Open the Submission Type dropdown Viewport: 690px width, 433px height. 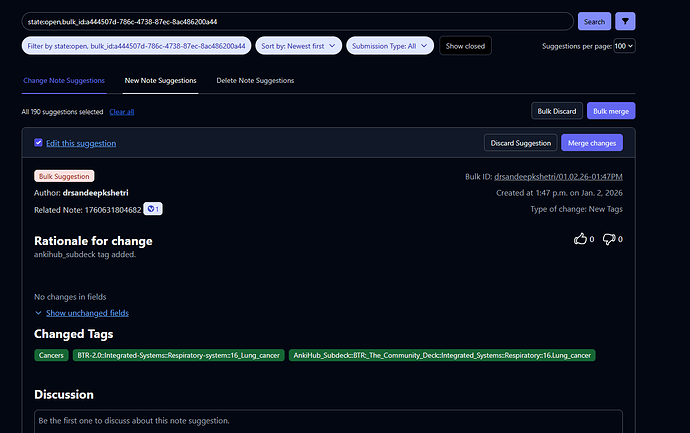pyautogui.click(x=391, y=46)
